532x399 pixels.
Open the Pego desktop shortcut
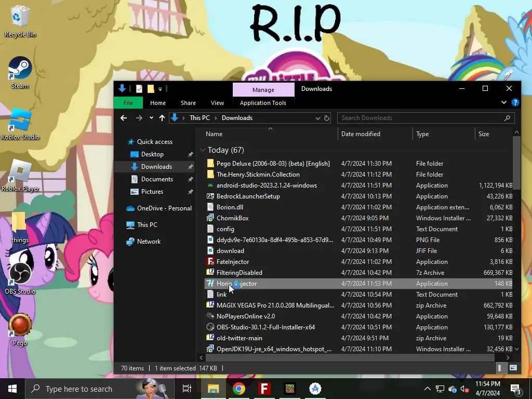pyautogui.click(x=20, y=330)
